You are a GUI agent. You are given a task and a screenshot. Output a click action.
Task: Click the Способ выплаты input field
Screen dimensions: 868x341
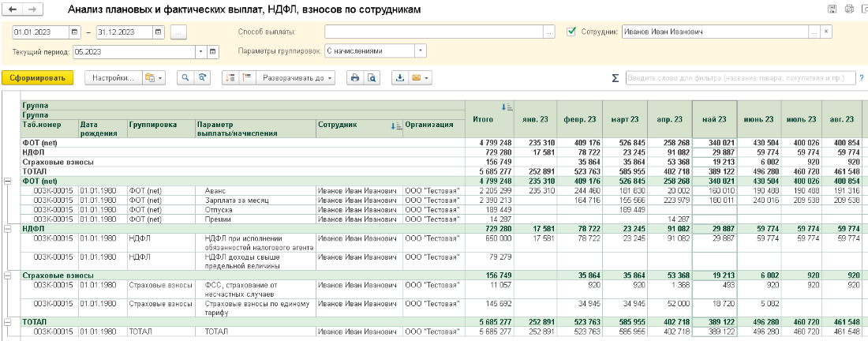point(433,32)
